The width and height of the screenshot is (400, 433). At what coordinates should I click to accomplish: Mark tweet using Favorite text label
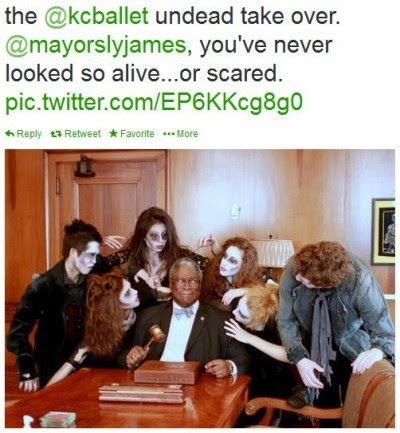coord(137,134)
